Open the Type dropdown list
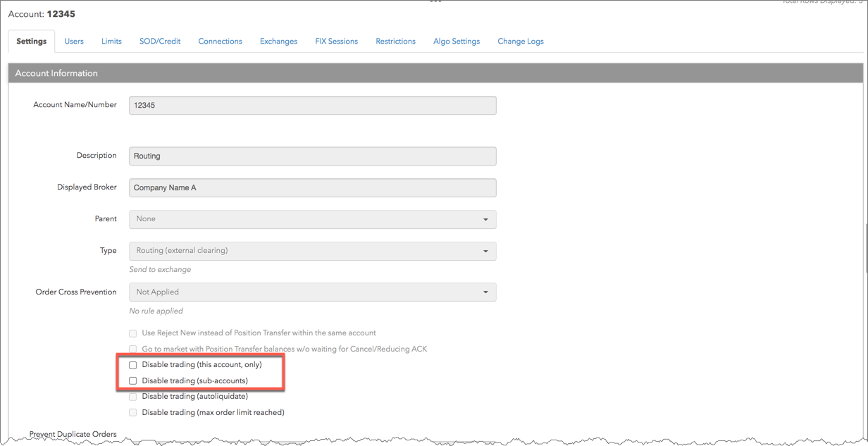 click(312, 251)
